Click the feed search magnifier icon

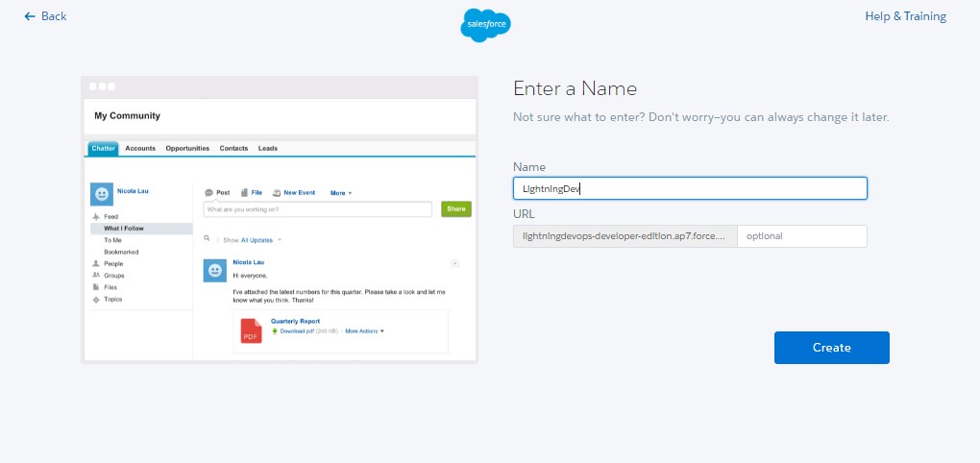pos(207,238)
